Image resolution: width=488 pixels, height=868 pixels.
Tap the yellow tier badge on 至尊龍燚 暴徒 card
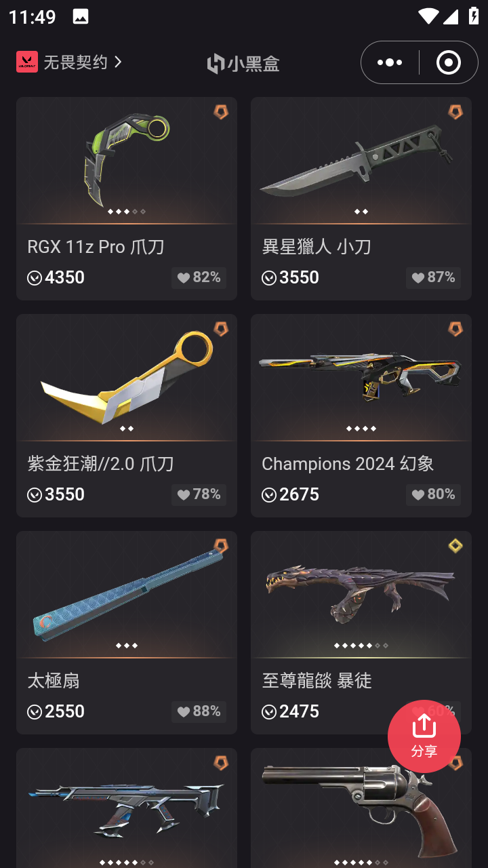click(x=455, y=546)
